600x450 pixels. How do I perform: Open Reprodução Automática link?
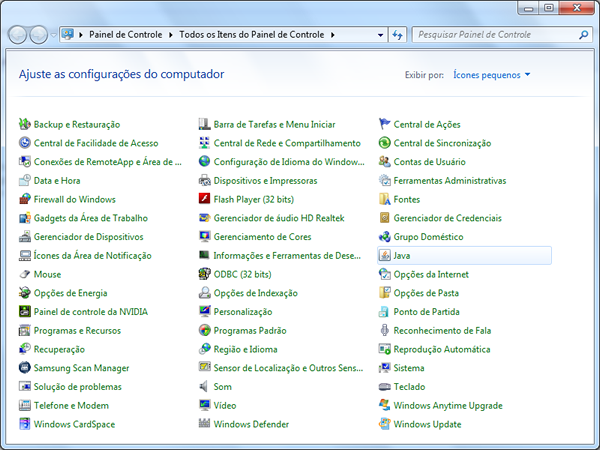pos(442,349)
